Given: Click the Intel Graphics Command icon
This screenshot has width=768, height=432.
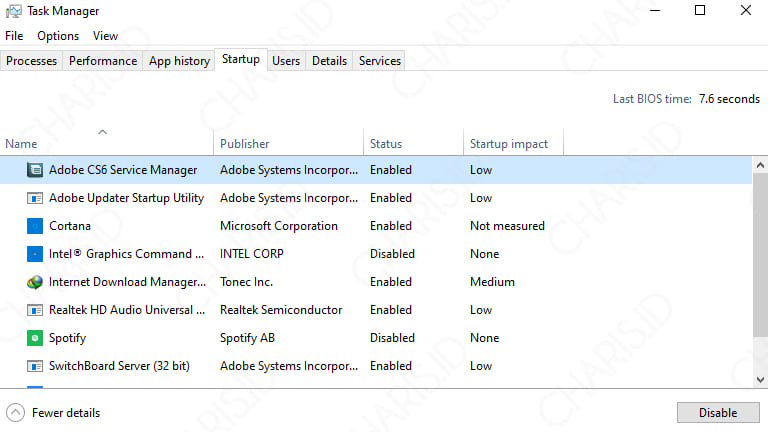Looking at the screenshot, I should (35, 254).
